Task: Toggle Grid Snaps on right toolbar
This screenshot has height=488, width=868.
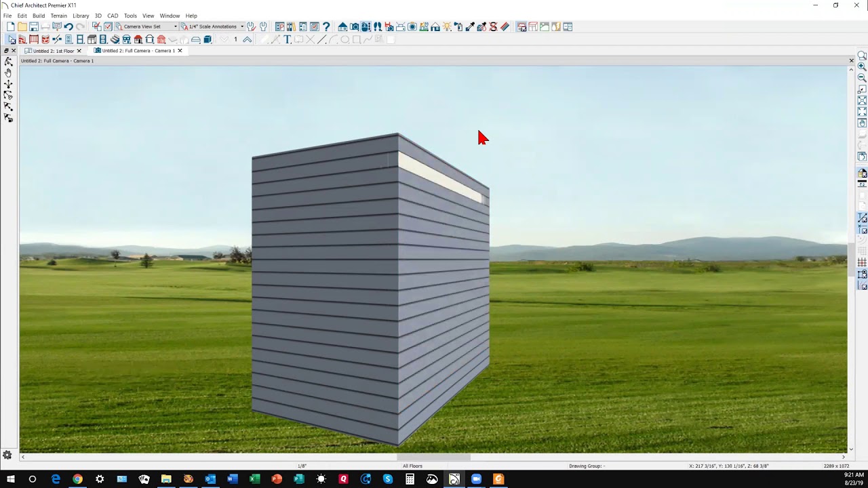Action: [x=862, y=262]
